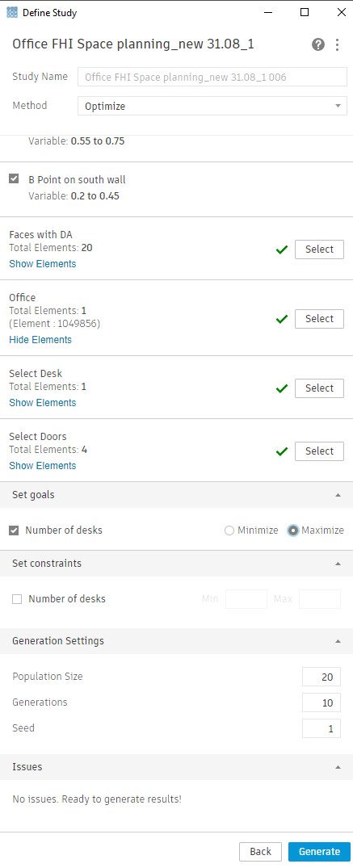This screenshot has width=353, height=868.
Task: Open the three-dot more options menu
Action: (337, 45)
